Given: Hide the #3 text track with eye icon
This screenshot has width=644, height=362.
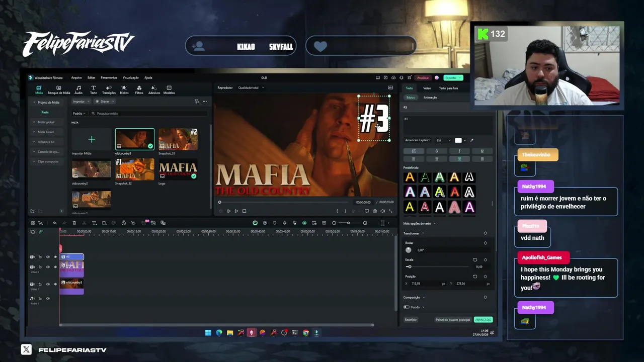Looking at the screenshot, I should click(x=55, y=257).
